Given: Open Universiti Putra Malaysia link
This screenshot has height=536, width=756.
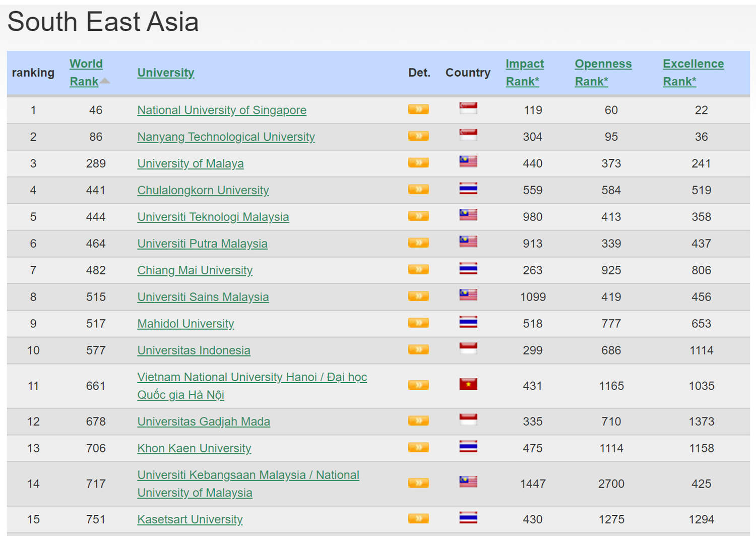Looking at the screenshot, I should point(202,244).
